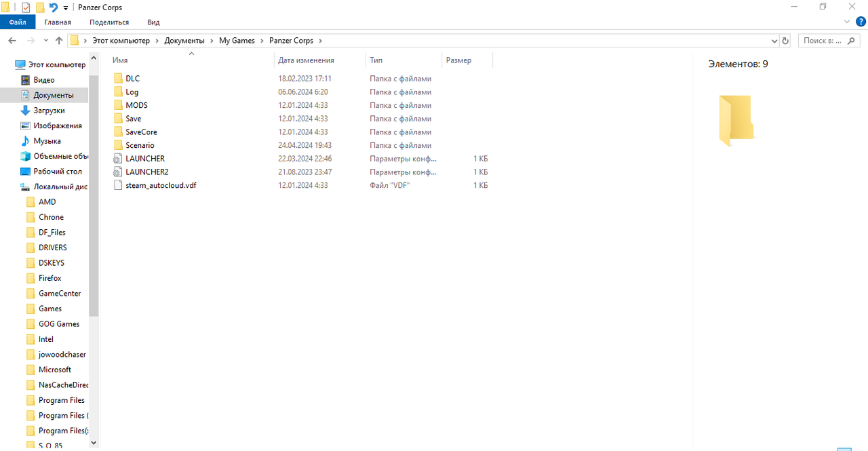Screen dimensions: 868x451
Task: Click 'My Games' in the address breadcrumb
Action: click(237, 41)
